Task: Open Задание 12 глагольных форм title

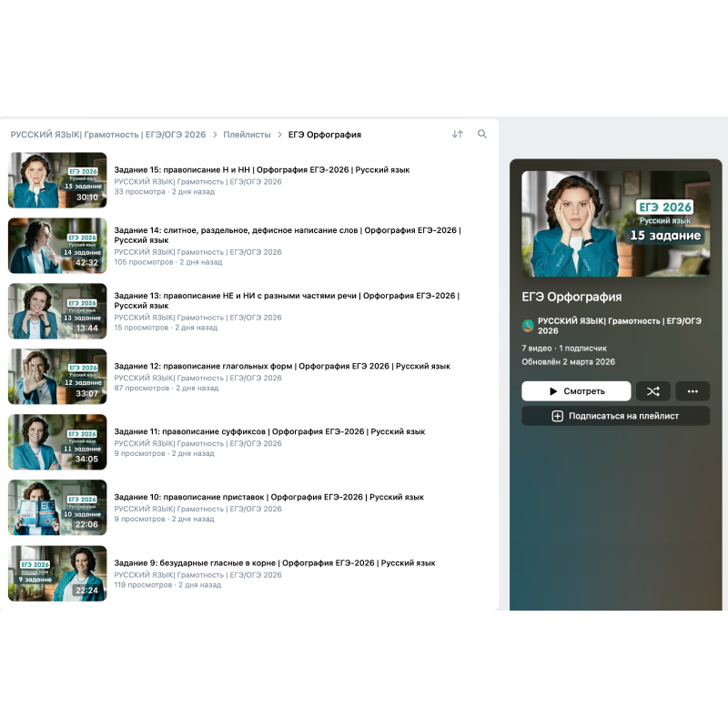Action: point(282,366)
